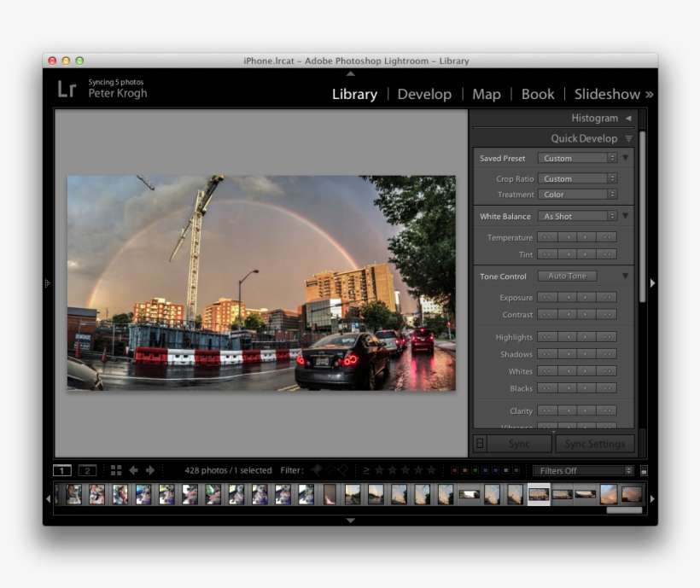Click the Lr logo identity plate
Viewport: 700px width, 588px height.
(67, 89)
